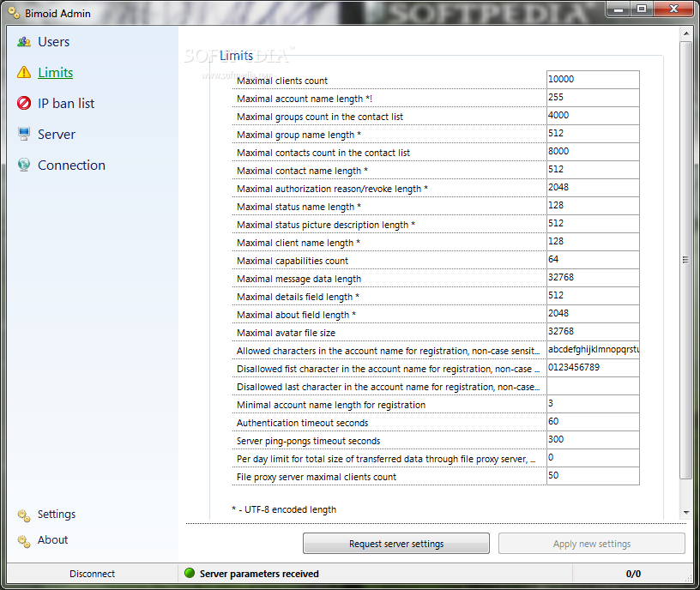700x590 pixels.
Task: Edit Maximal account name length value
Action: [x=593, y=98]
